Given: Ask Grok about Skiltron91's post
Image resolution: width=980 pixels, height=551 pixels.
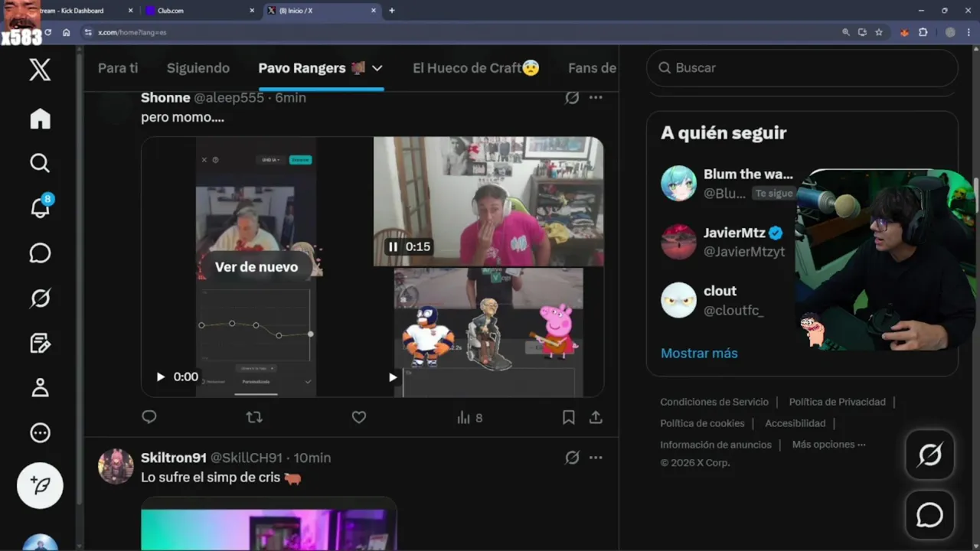Looking at the screenshot, I should click(x=572, y=458).
